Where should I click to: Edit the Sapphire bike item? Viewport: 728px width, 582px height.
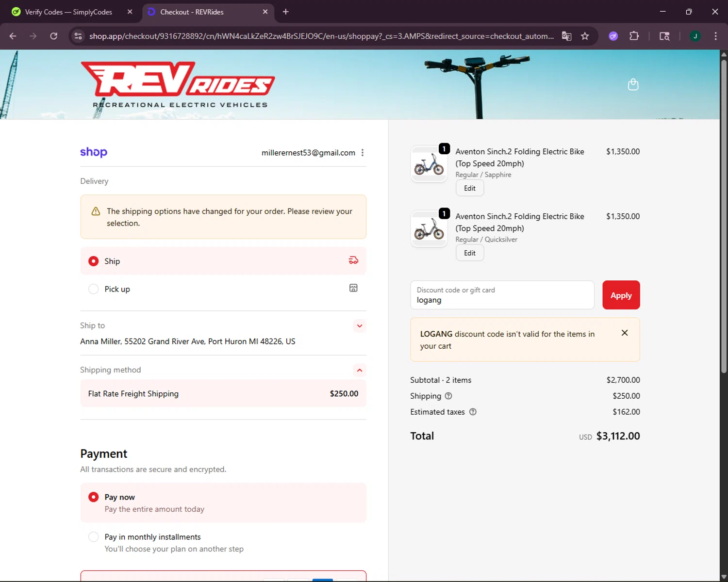(x=470, y=188)
